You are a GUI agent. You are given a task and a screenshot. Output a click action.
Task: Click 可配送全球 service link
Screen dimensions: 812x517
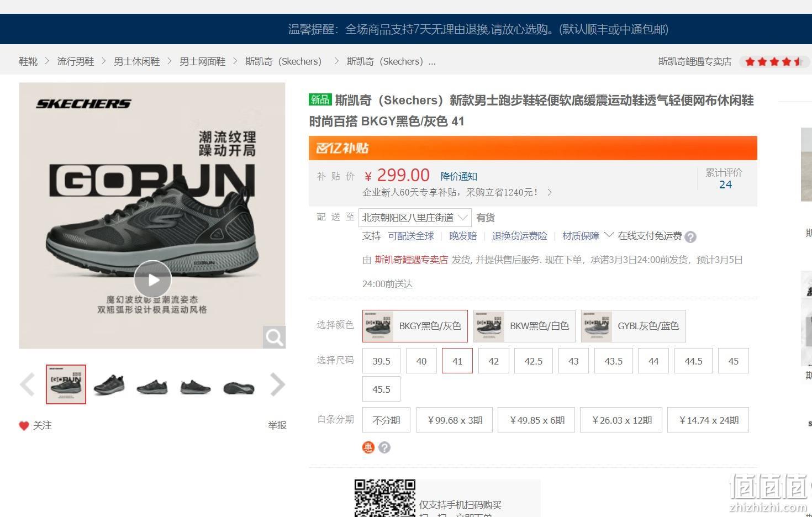[x=411, y=236]
